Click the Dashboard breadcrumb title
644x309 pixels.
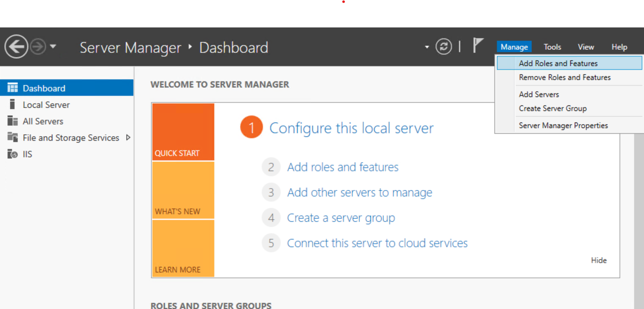click(x=233, y=47)
